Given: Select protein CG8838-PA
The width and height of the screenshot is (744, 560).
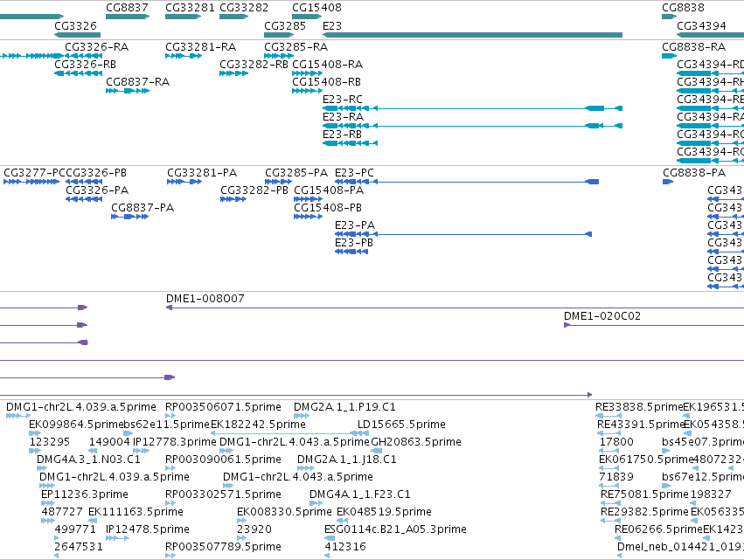Looking at the screenshot, I should click(x=668, y=182).
